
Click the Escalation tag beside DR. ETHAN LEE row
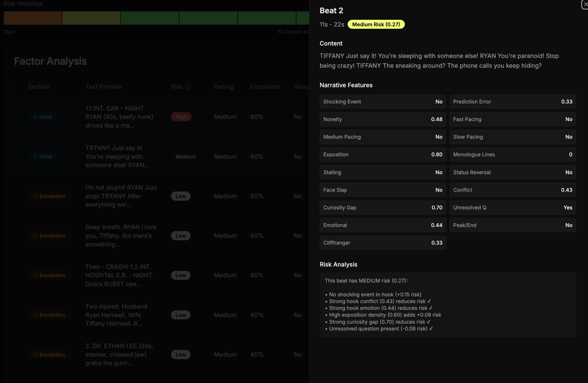49,355
